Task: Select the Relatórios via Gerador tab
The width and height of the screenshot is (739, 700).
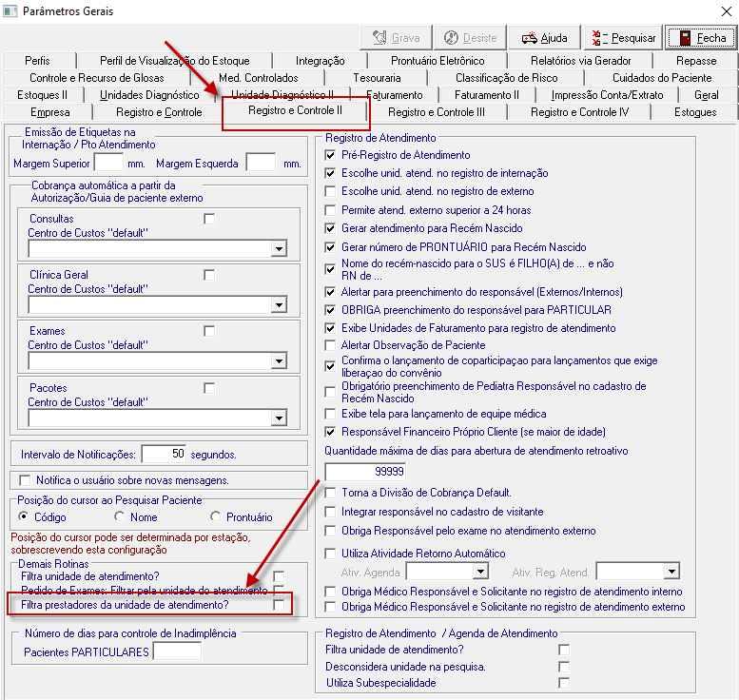Action: (580, 61)
